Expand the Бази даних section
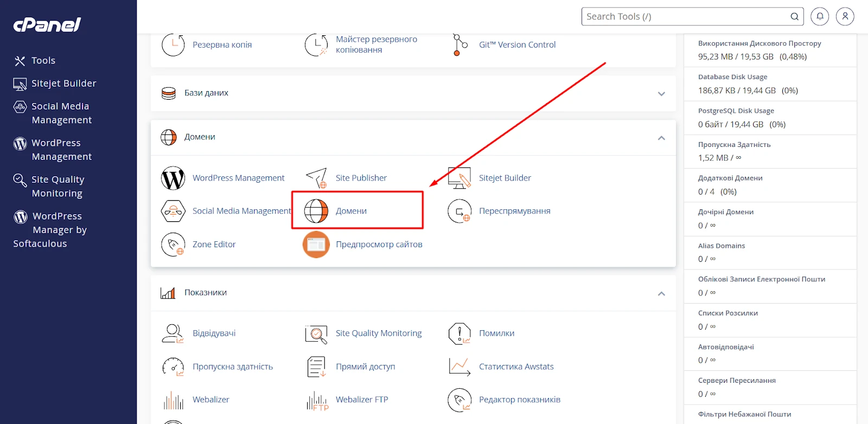The height and width of the screenshot is (424, 868). (661, 94)
